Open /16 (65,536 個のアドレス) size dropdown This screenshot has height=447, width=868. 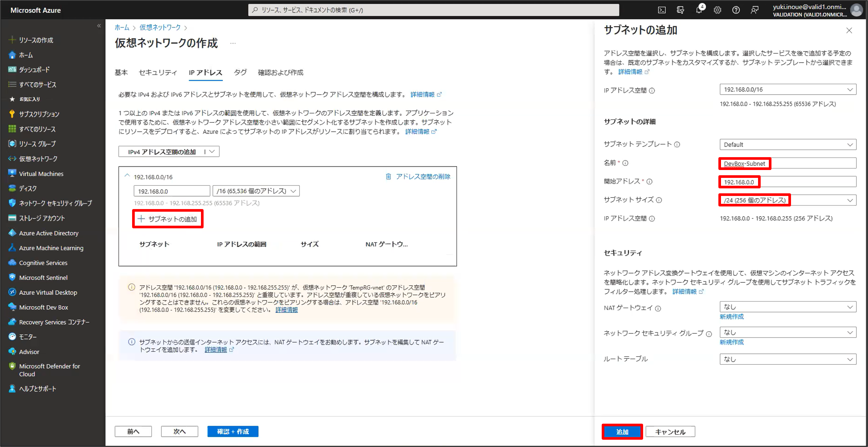tap(256, 191)
